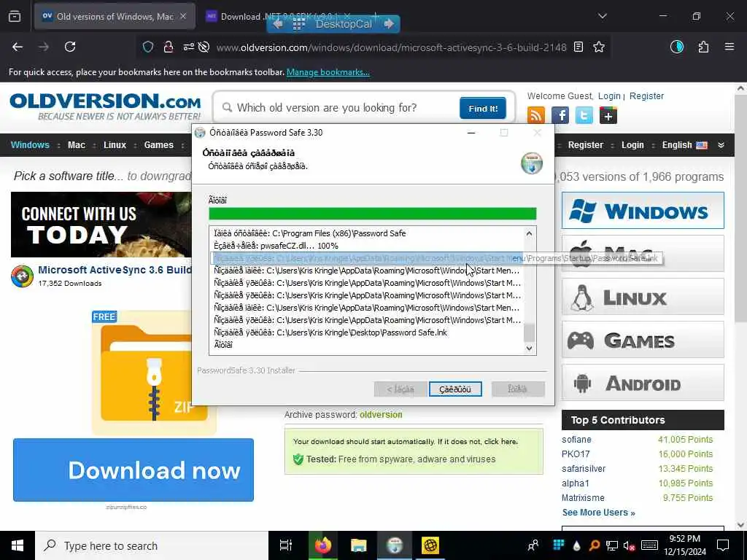747x560 pixels.
Task: Click the site padlock security icon
Action: [169, 47]
